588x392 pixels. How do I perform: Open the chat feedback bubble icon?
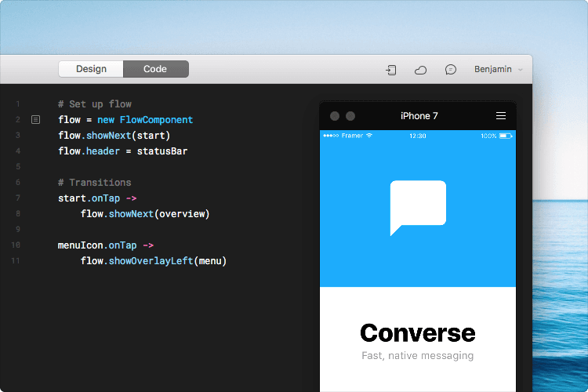[451, 70]
